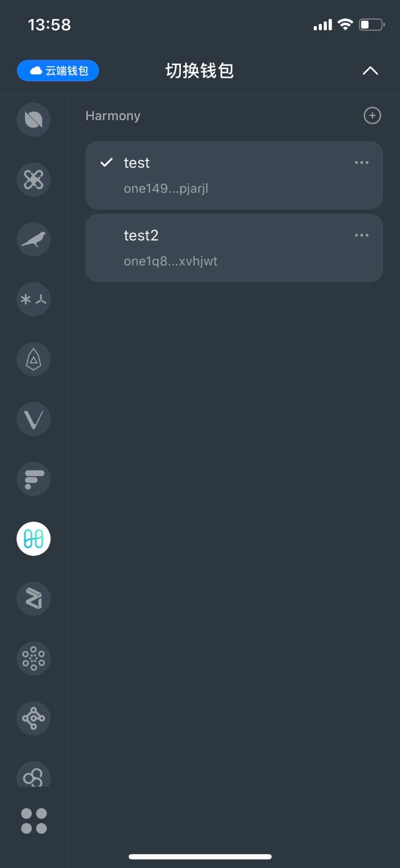Open the four-dot more chains grid
The height and width of the screenshot is (868, 400).
pyautogui.click(x=34, y=821)
